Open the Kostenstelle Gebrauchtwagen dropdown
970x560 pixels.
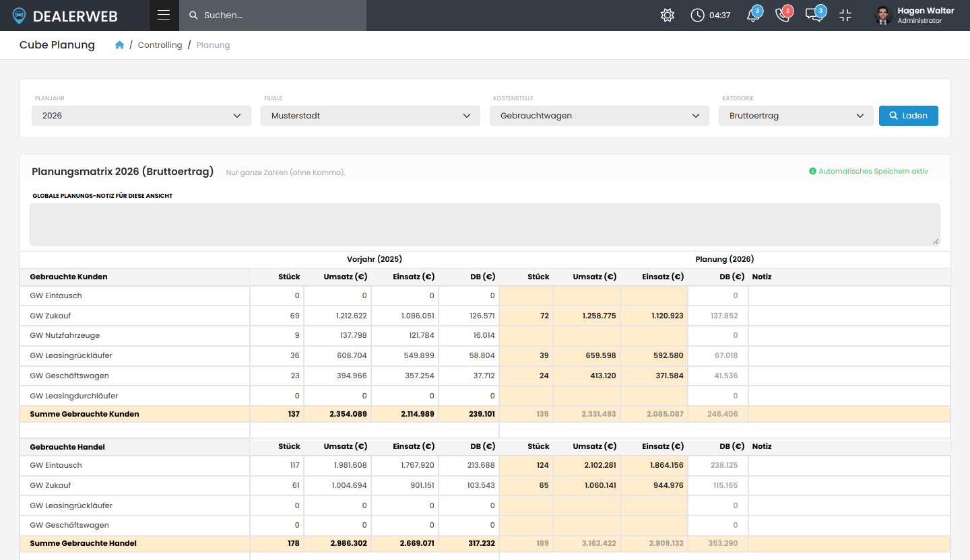tap(600, 116)
